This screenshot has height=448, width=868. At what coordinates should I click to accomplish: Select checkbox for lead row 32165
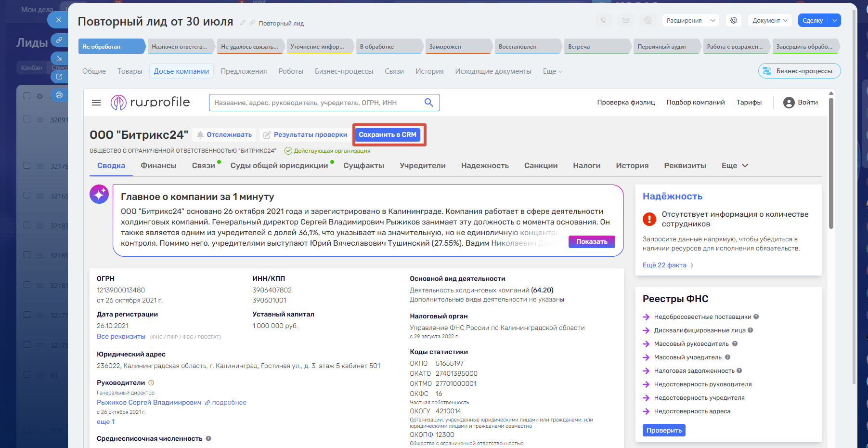click(27, 195)
